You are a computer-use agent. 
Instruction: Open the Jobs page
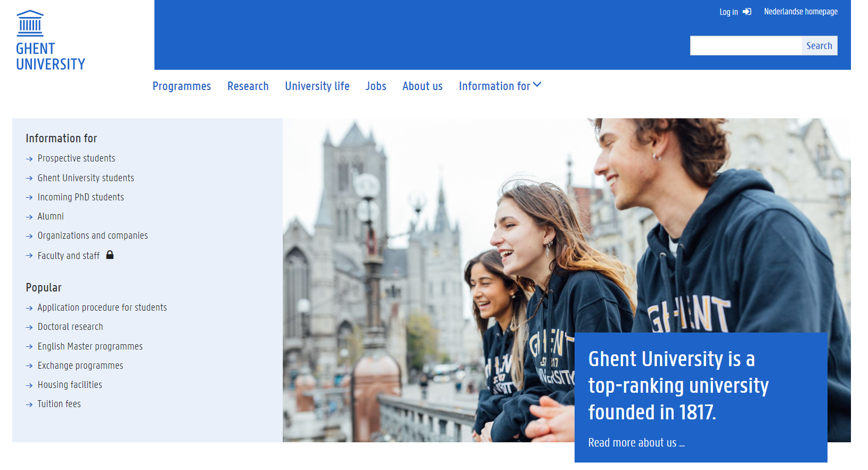tap(376, 86)
